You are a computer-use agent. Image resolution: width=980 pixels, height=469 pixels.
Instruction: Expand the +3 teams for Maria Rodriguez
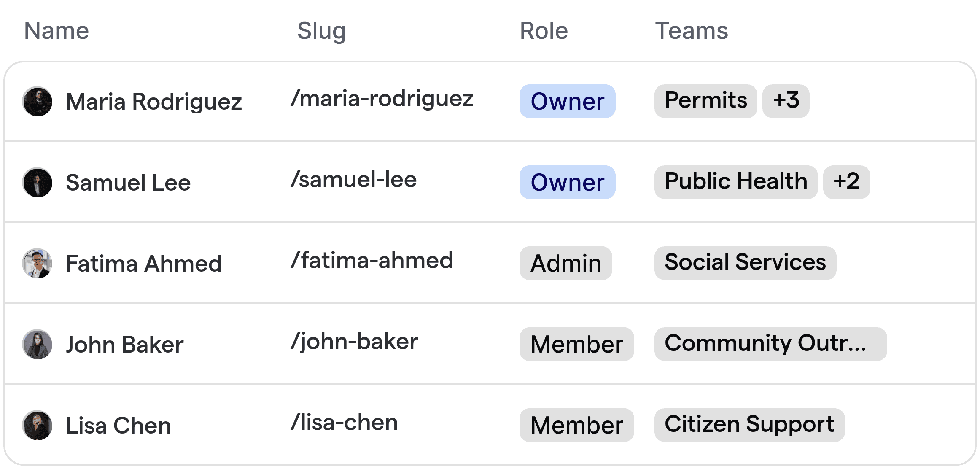click(x=786, y=100)
